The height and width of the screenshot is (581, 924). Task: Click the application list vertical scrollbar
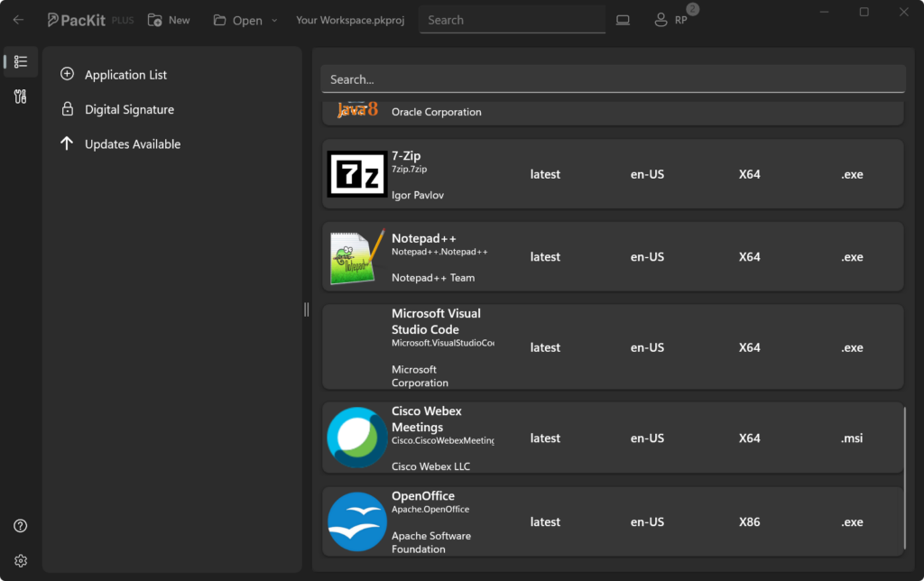(905, 477)
